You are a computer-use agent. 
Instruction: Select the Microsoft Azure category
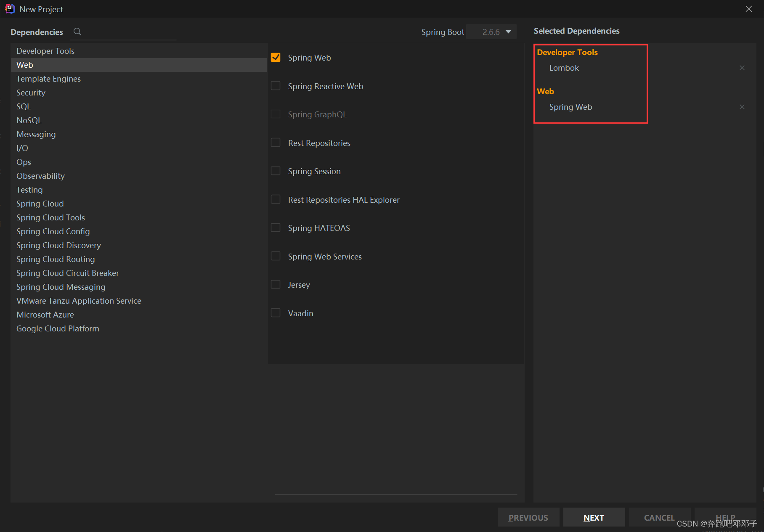tap(139, 315)
